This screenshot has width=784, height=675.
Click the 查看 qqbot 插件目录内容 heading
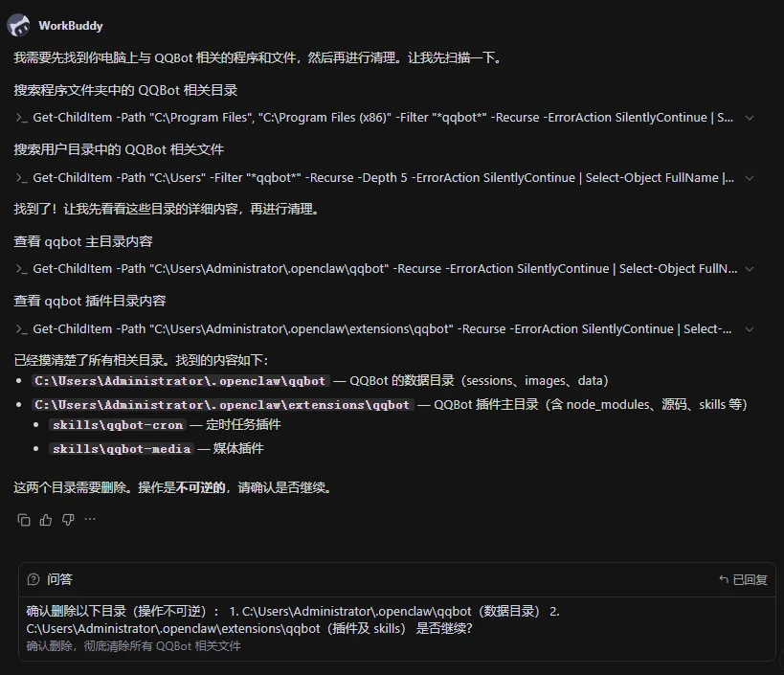[x=90, y=301]
